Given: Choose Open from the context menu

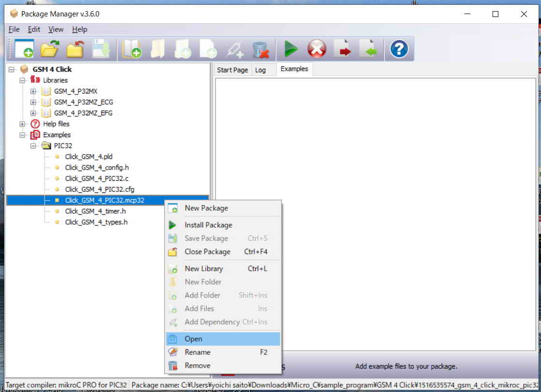Looking at the screenshot, I should [x=223, y=339].
